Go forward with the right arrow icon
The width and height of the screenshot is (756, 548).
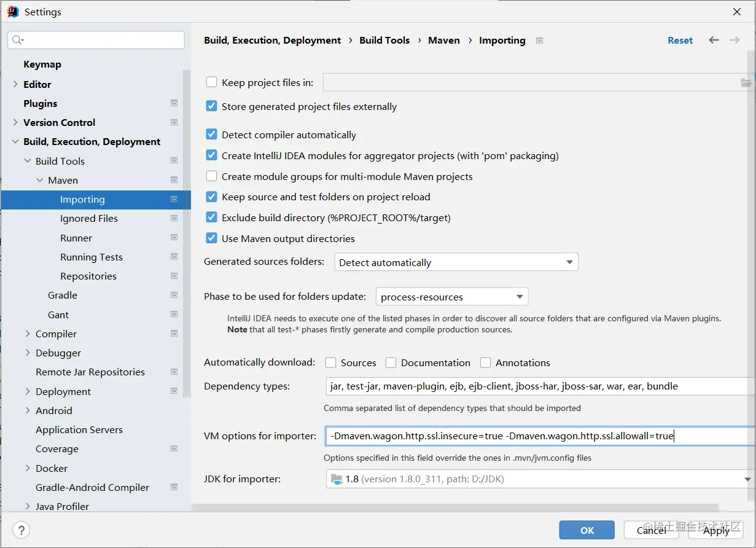click(735, 40)
